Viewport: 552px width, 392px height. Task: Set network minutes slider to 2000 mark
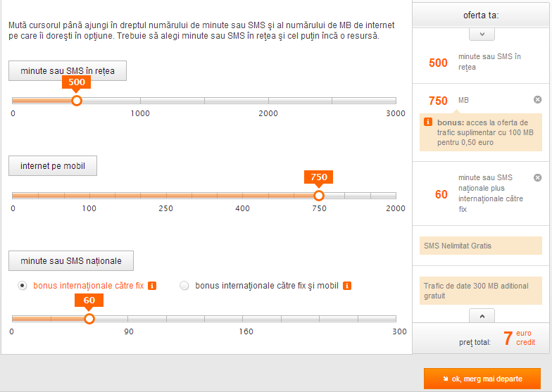(x=268, y=101)
